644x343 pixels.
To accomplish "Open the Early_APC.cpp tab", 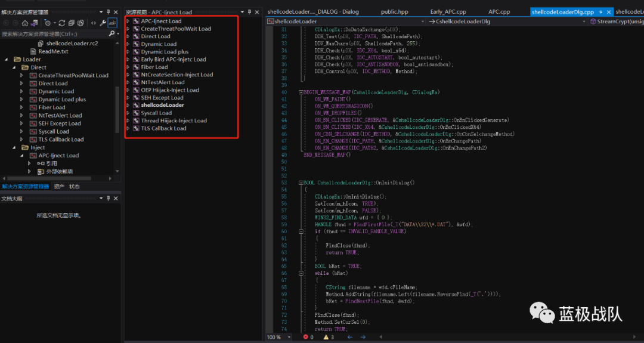I will click(448, 12).
